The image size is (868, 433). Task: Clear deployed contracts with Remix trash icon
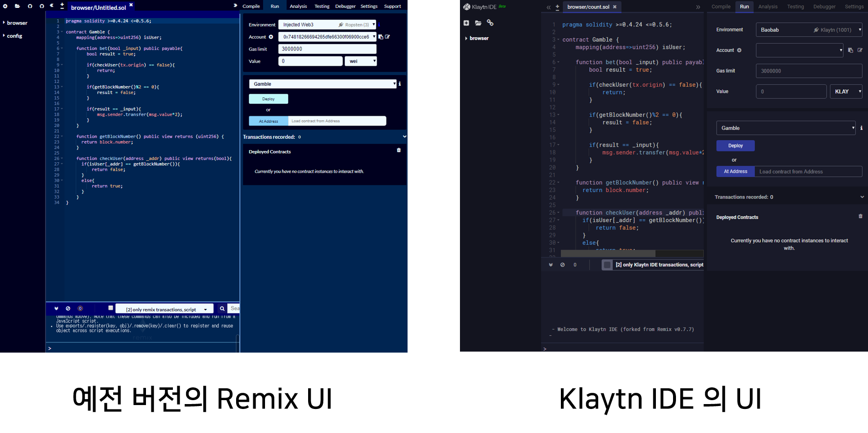coord(399,150)
